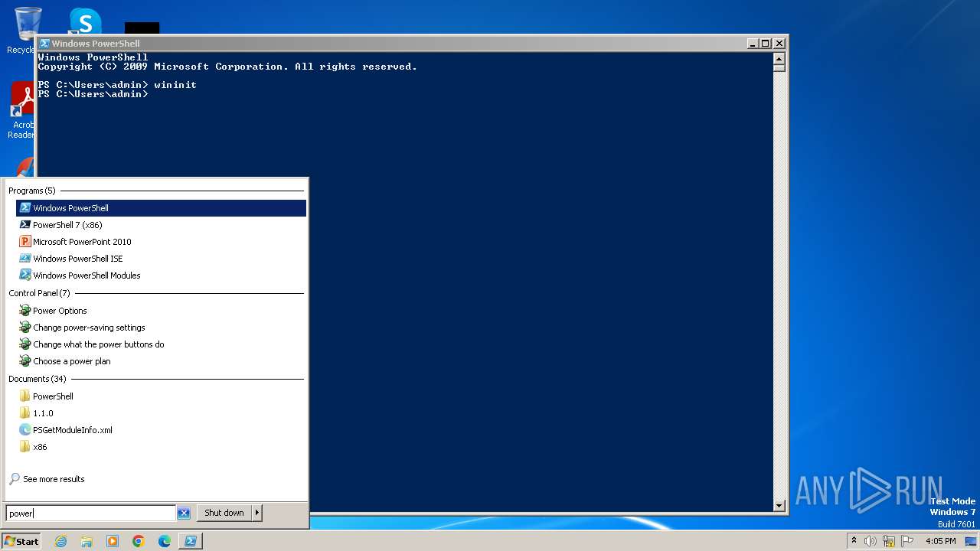The height and width of the screenshot is (551, 980).
Task: Select PowerShell taskbar button
Action: [x=191, y=541]
